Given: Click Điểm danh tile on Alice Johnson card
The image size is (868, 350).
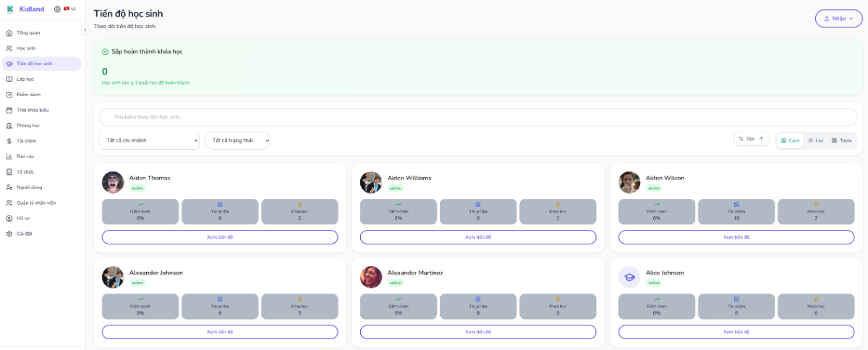Looking at the screenshot, I should pyautogui.click(x=657, y=306).
